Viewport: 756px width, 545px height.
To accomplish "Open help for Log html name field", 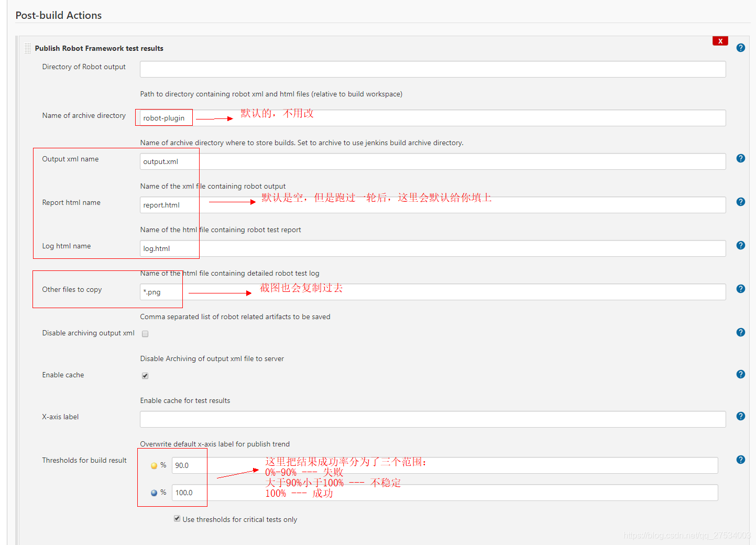I will click(740, 245).
